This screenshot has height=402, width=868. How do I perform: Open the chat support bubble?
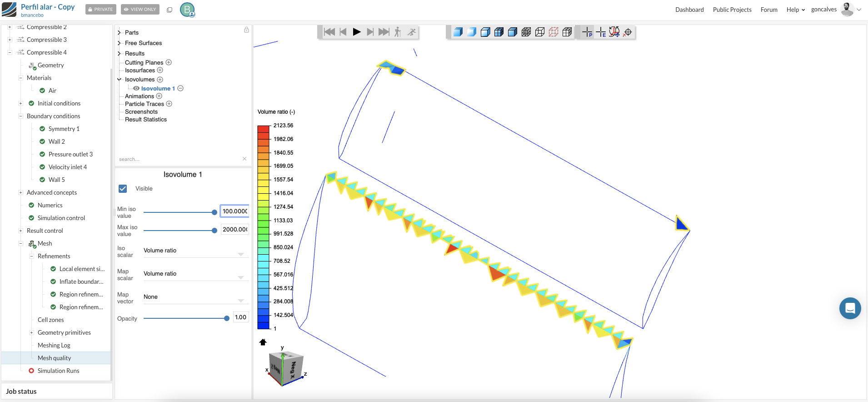coord(850,308)
